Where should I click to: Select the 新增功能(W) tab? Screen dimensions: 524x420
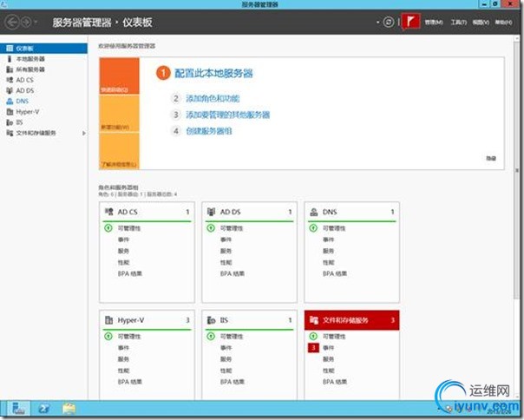tap(120, 114)
